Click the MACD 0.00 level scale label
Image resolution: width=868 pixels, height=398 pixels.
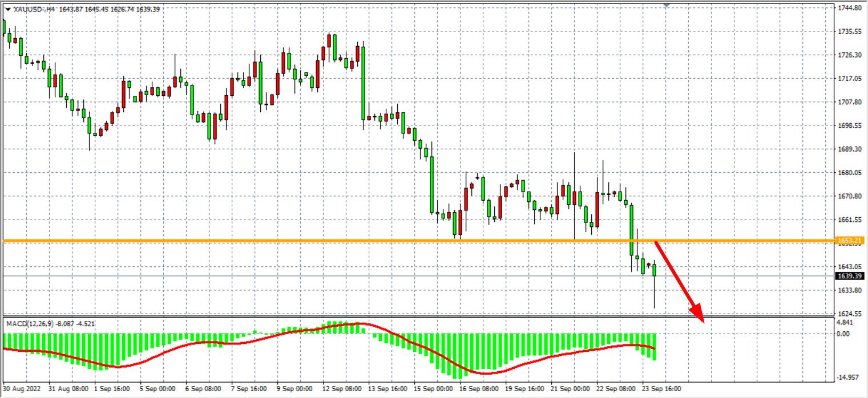pos(845,334)
